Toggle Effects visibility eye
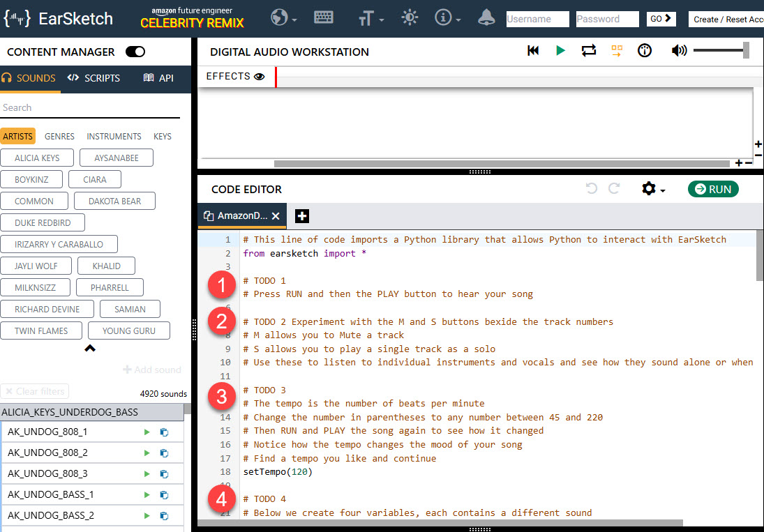Viewport: 764px width, 532px height. pyautogui.click(x=260, y=77)
